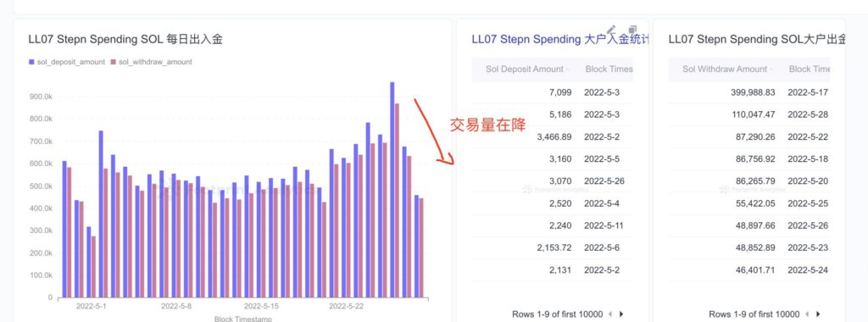Select withdraw amount cell 48,852.89

(755, 248)
